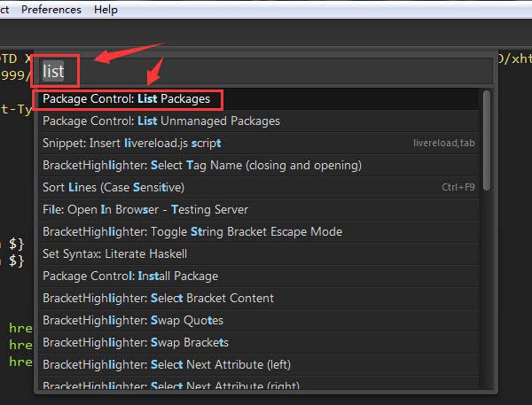The width and height of the screenshot is (532, 405).
Task: Open the Help menu
Action: click(x=106, y=10)
